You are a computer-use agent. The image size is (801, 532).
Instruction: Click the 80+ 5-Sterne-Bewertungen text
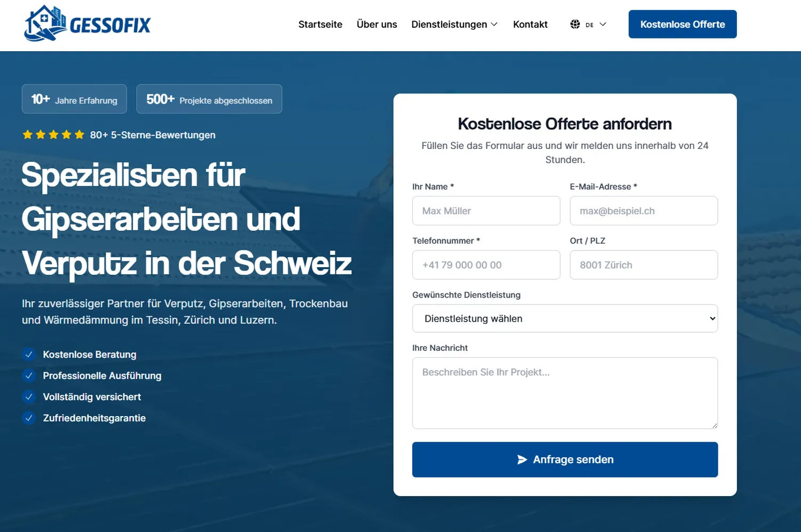click(153, 135)
